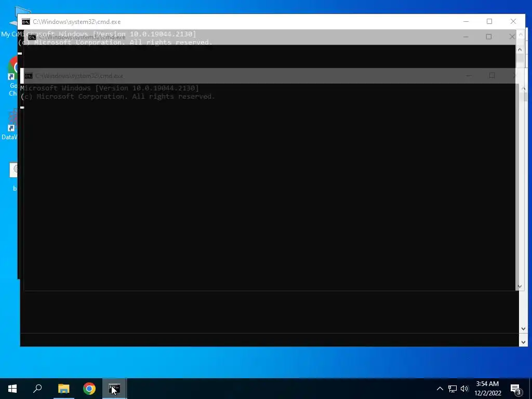This screenshot has width=532, height=399.
Task: Launch File Explorer from taskbar
Action: pos(63,389)
